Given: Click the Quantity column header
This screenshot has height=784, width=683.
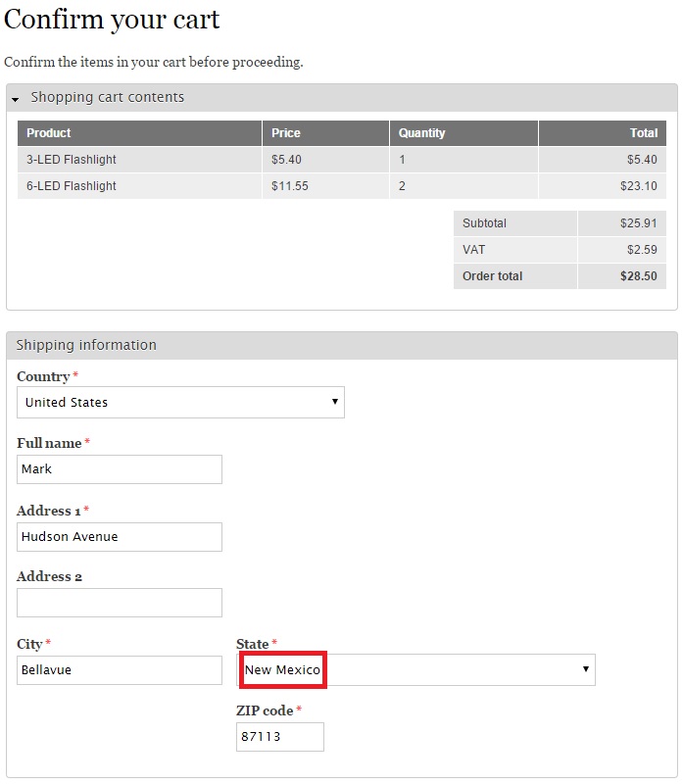Looking at the screenshot, I should coord(419,132).
